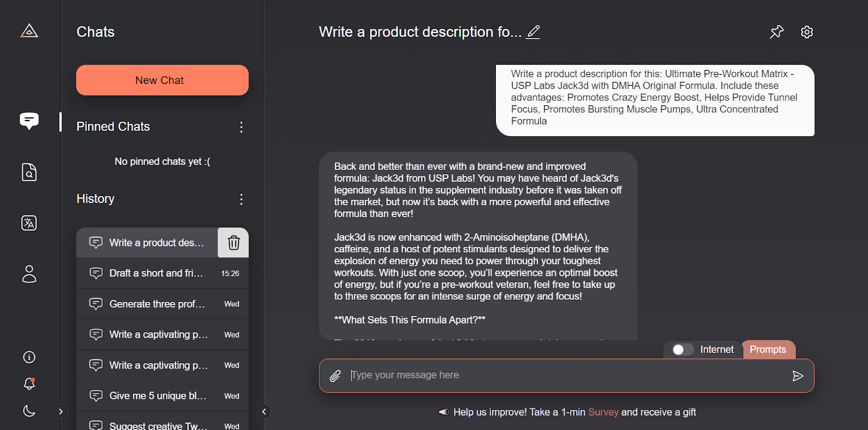Collapse the chats panel arrow
This screenshot has height=430, width=868.
[x=264, y=412]
